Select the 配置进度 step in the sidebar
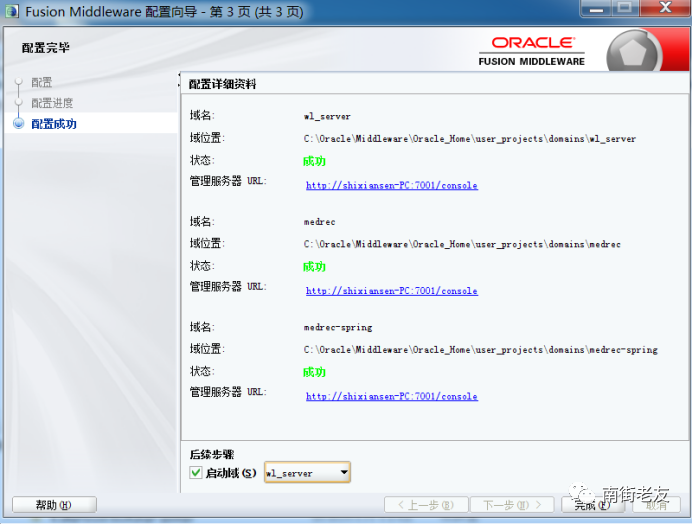 point(52,103)
